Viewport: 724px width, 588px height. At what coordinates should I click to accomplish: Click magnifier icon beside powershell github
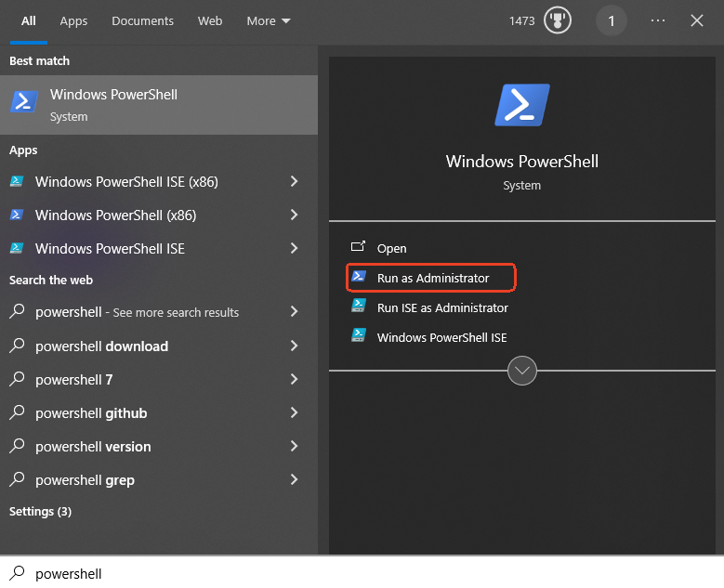[x=17, y=412]
